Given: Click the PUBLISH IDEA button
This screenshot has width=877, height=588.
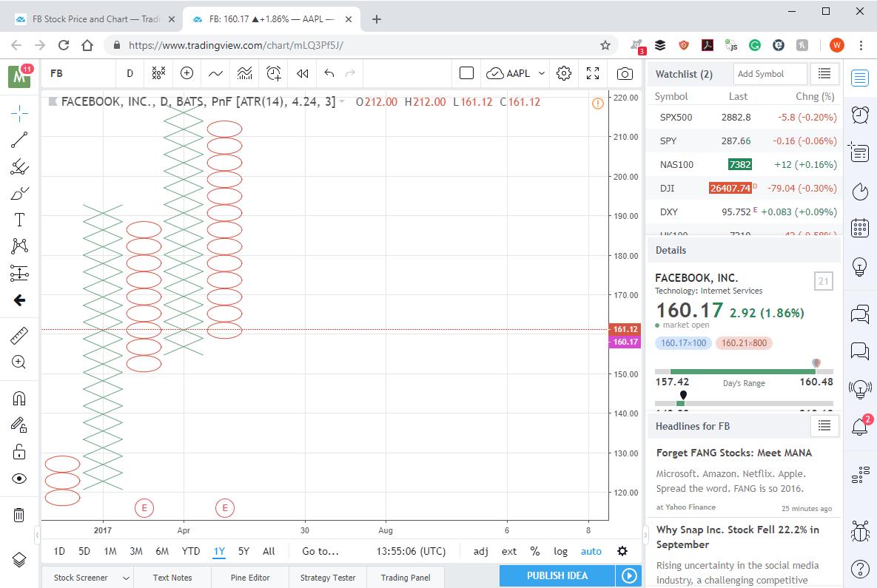Looking at the screenshot, I should pyautogui.click(x=557, y=575).
